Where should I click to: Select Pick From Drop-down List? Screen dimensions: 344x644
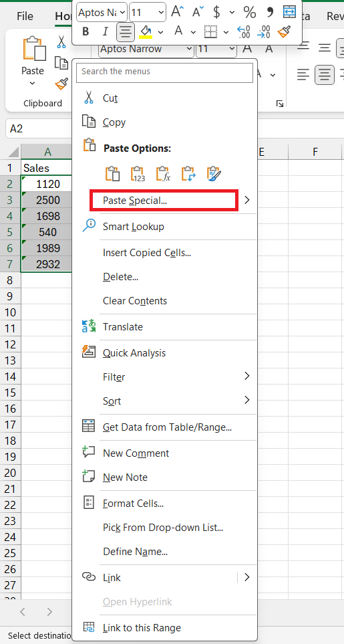[x=163, y=528]
